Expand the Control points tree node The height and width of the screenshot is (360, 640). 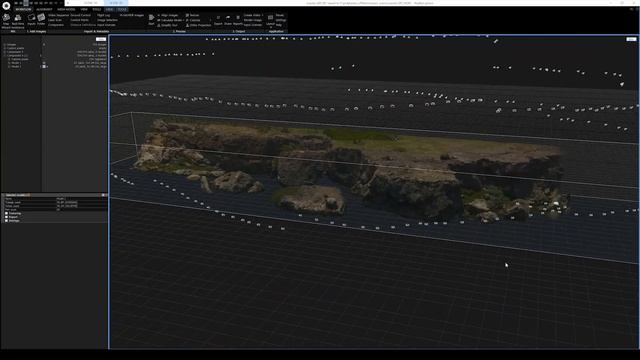pyautogui.click(x=4, y=48)
